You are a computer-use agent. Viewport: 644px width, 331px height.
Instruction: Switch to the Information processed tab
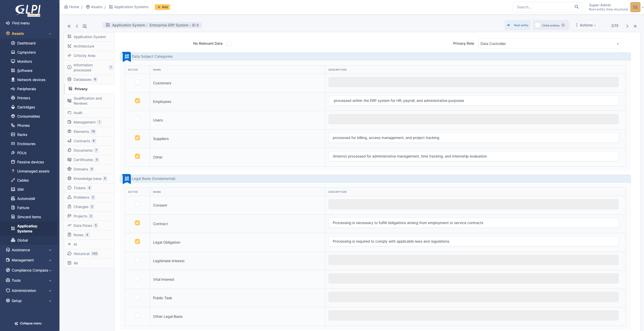pyautogui.click(x=89, y=68)
